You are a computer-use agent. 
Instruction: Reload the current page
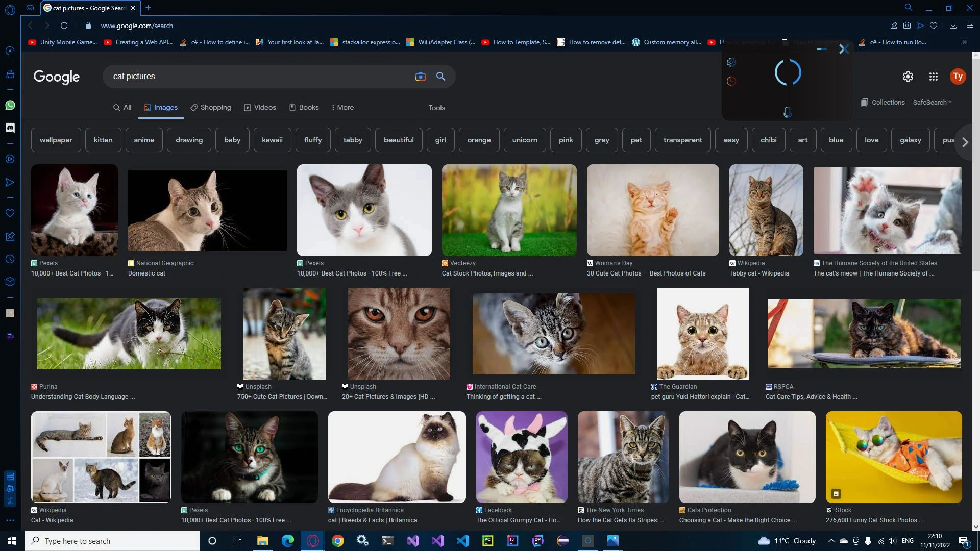(x=64, y=26)
